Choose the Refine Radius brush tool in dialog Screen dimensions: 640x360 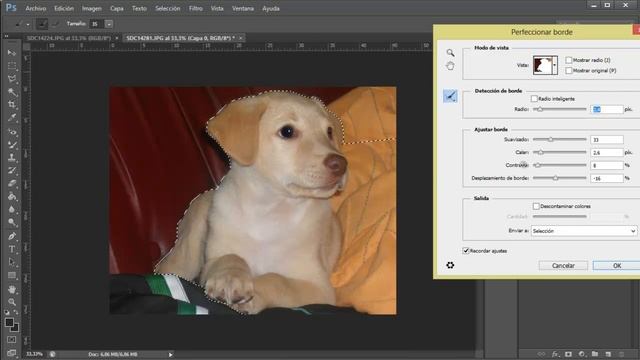pos(450,96)
